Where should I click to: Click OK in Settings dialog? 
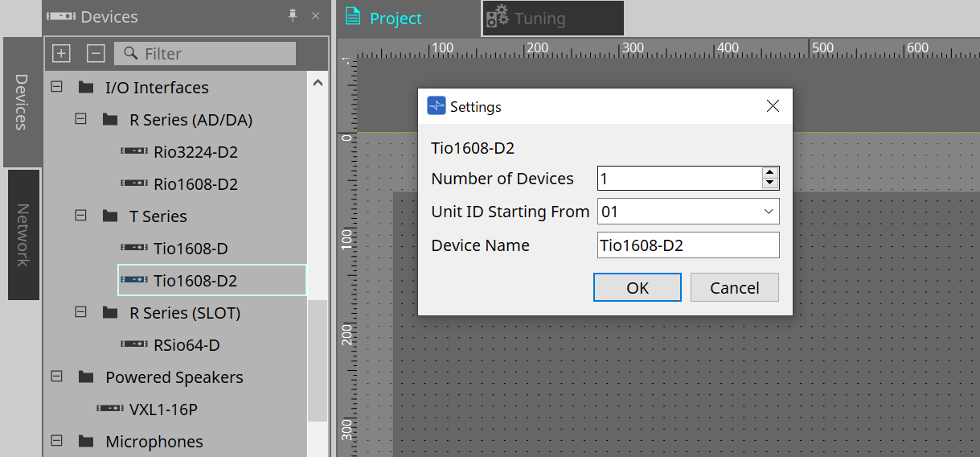pos(638,287)
